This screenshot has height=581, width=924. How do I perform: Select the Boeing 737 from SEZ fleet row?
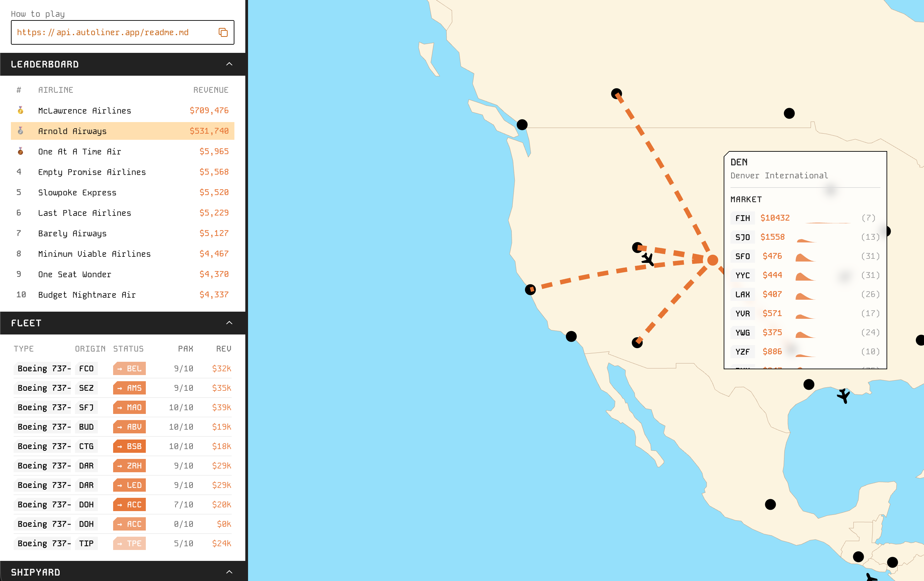click(44, 388)
